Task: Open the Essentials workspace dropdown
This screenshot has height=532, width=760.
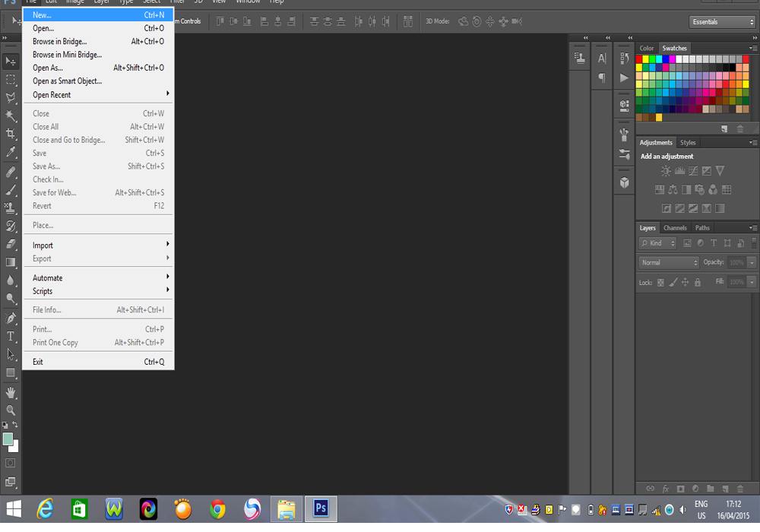Action: click(722, 22)
